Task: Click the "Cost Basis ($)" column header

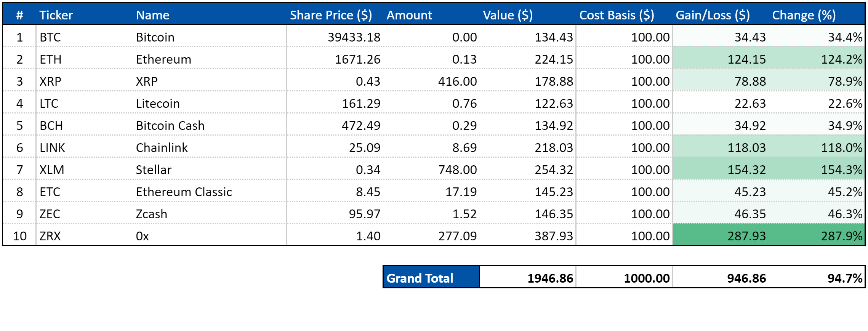Action: [617, 15]
